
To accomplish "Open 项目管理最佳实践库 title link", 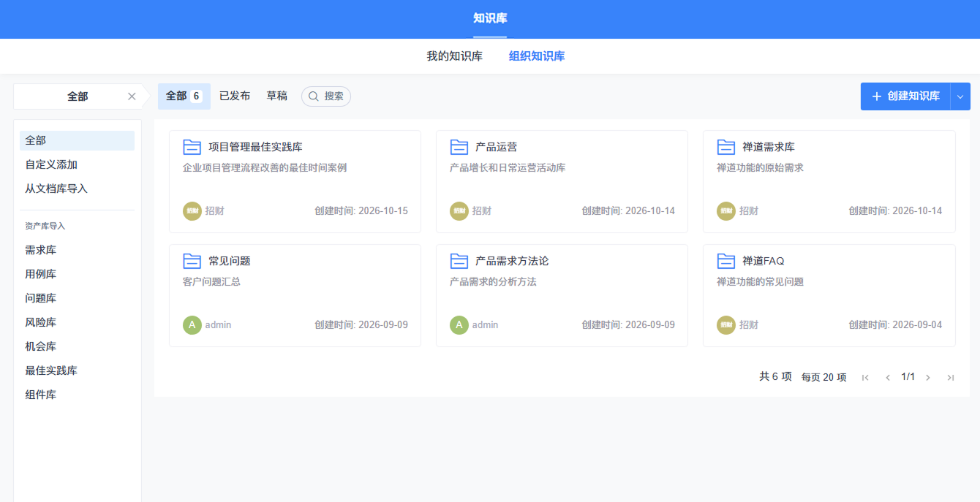I will [255, 147].
